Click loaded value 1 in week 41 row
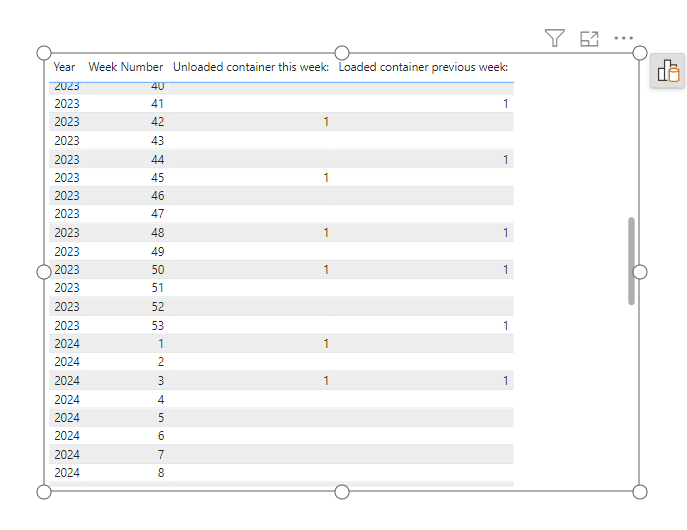This screenshot has height=530, width=687. [x=505, y=104]
